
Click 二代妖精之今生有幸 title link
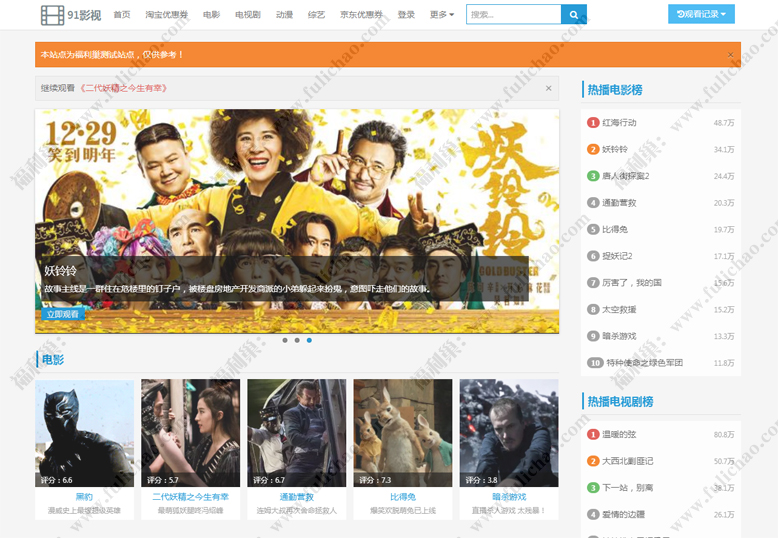191,497
